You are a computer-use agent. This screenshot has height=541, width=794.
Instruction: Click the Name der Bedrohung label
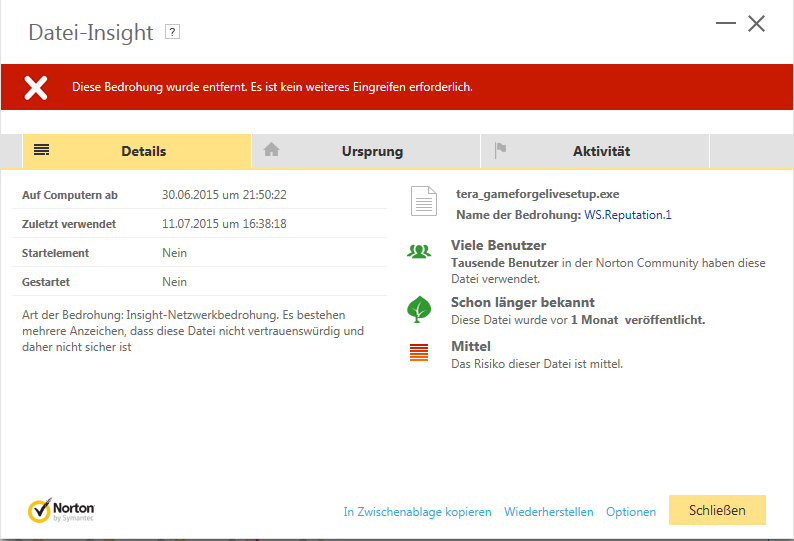click(x=518, y=215)
